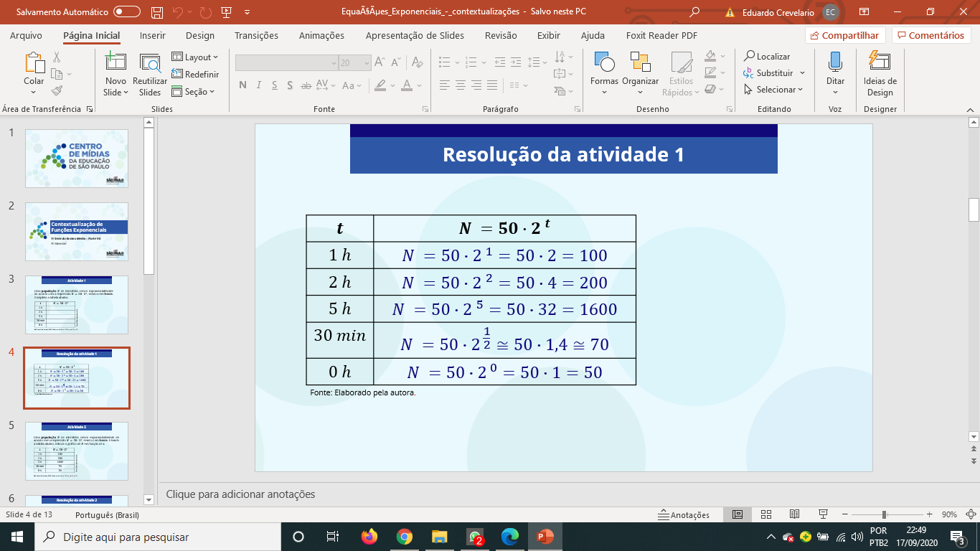This screenshot has height=551, width=980.
Task: Toggle the Anotações notes pane button
Action: tap(684, 514)
